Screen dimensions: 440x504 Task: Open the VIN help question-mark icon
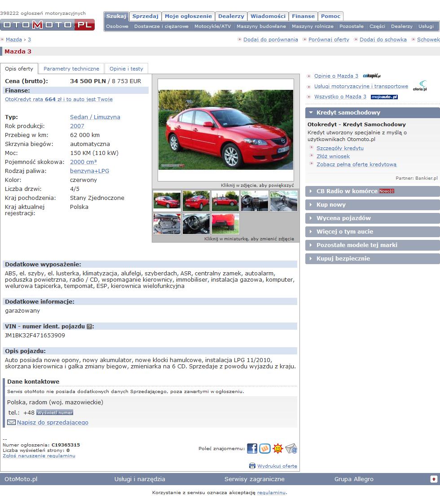(90, 327)
